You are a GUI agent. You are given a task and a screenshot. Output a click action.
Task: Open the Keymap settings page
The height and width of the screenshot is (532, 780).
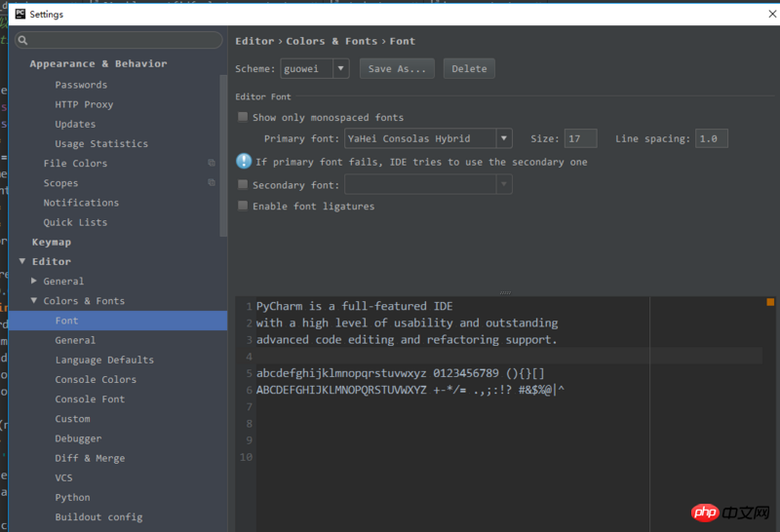[x=51, y=242]
